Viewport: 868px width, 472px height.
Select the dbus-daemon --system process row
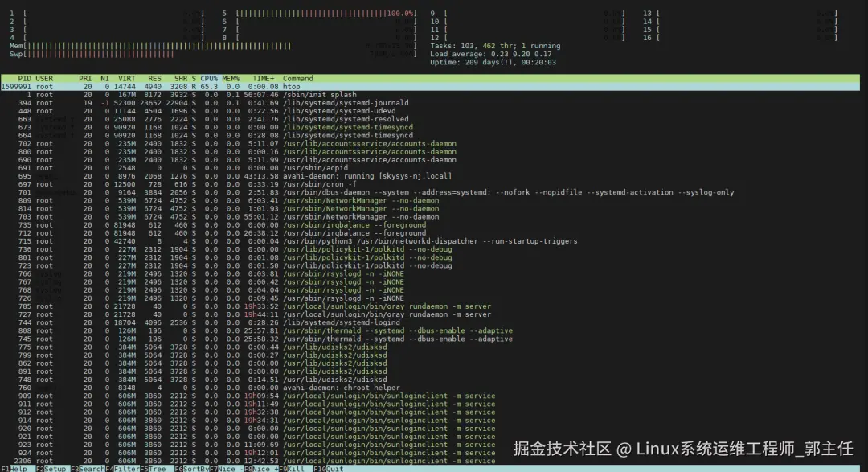tap(430, 192)
